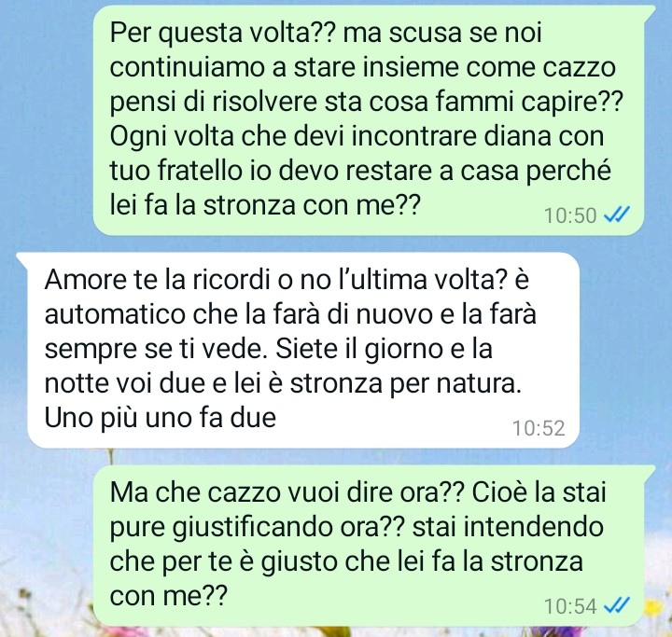Image resolution: width=672 pixels, height=637 pixels.
Task: Click the tail of the 10:54 outgoing bubble
Action: pyautogui.click(x=650, y=472)
